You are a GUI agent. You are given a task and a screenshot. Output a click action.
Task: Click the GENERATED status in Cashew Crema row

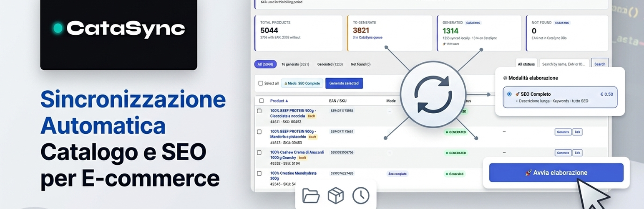(455, 153)
